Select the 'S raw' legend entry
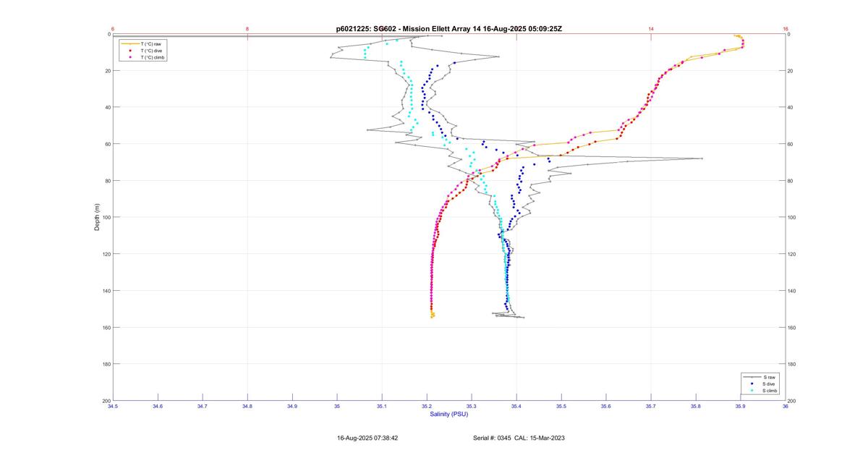The width and height of the screenshot is (868, 450). click(x=761, y=377)
